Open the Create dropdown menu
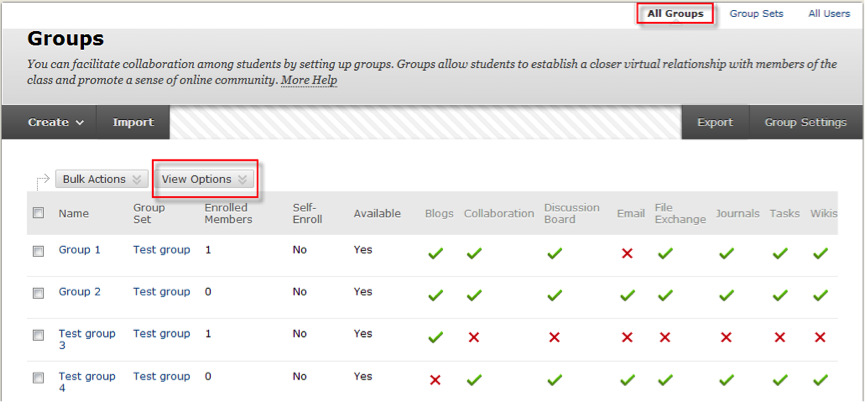The width and height of the screenshot is (865, 402). point(55,123)
